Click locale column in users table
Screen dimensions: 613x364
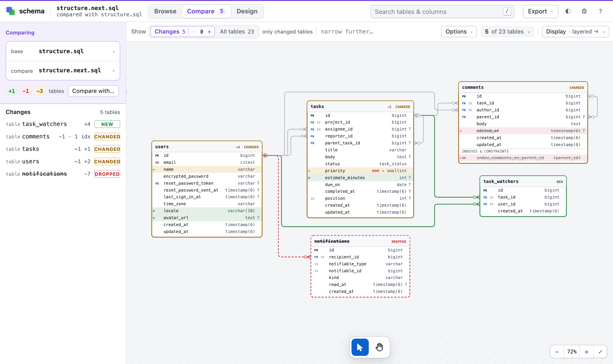click(207, 211)
